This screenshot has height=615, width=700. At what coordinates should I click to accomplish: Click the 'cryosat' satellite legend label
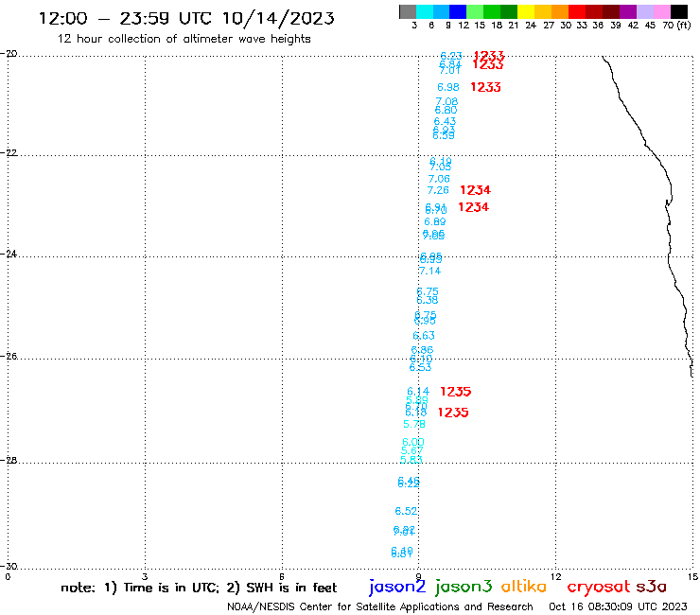coord(598,587)
